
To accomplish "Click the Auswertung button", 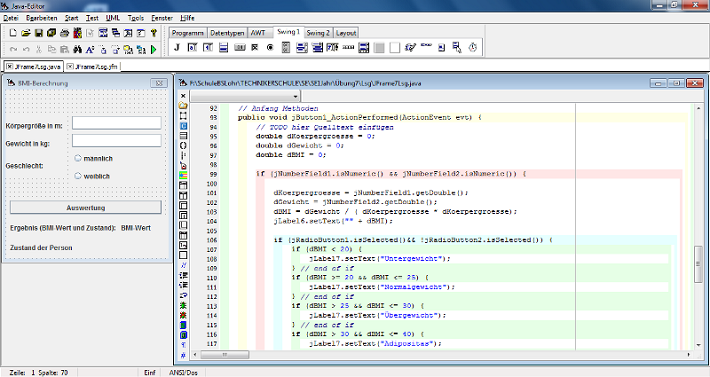I will [86, 208].
